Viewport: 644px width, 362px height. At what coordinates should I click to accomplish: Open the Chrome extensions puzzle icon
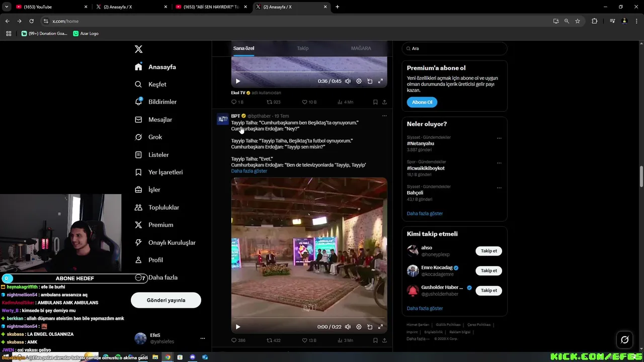[594, 21]
